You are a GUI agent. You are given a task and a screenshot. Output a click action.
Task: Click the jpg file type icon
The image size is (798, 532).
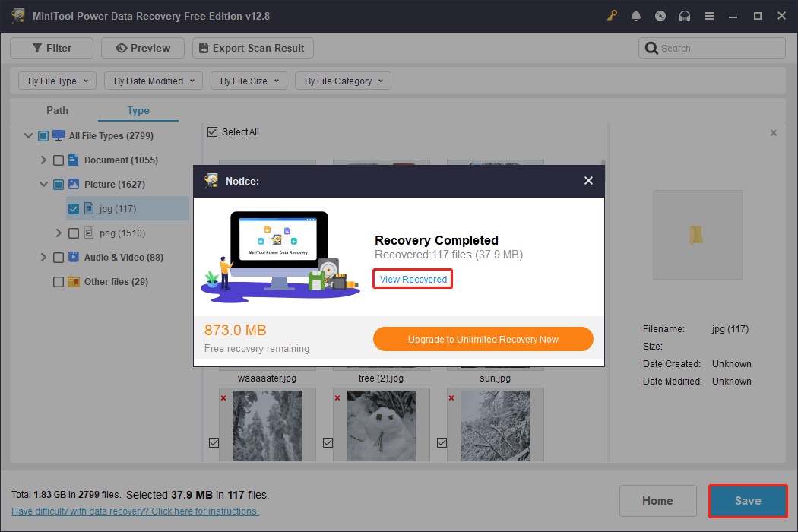coord(89,208)
